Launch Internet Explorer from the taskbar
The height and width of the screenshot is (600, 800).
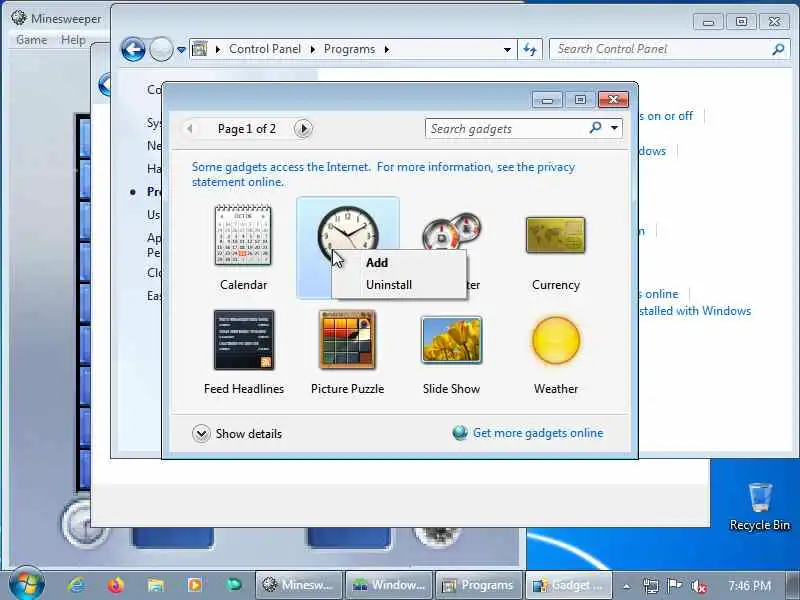point(77,585)
